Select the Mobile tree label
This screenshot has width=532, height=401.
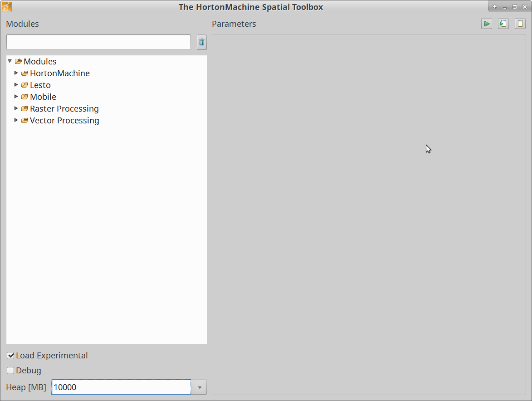(43, 97)
